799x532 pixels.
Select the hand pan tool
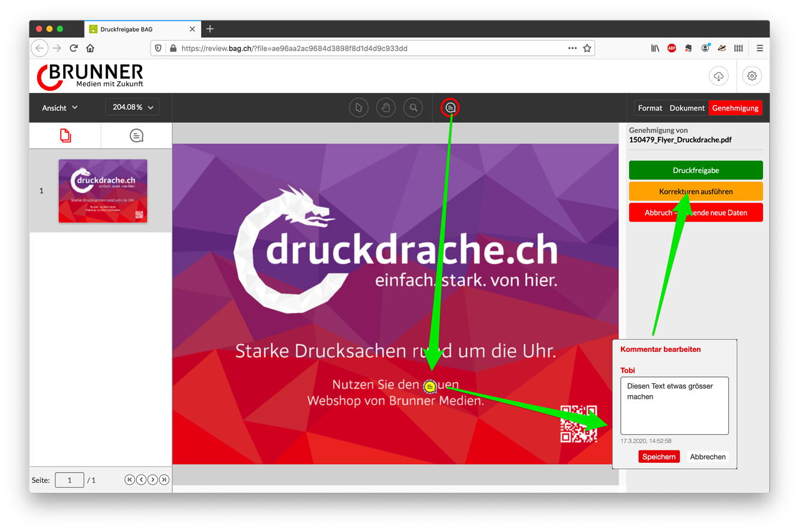[x=386, y=107]
